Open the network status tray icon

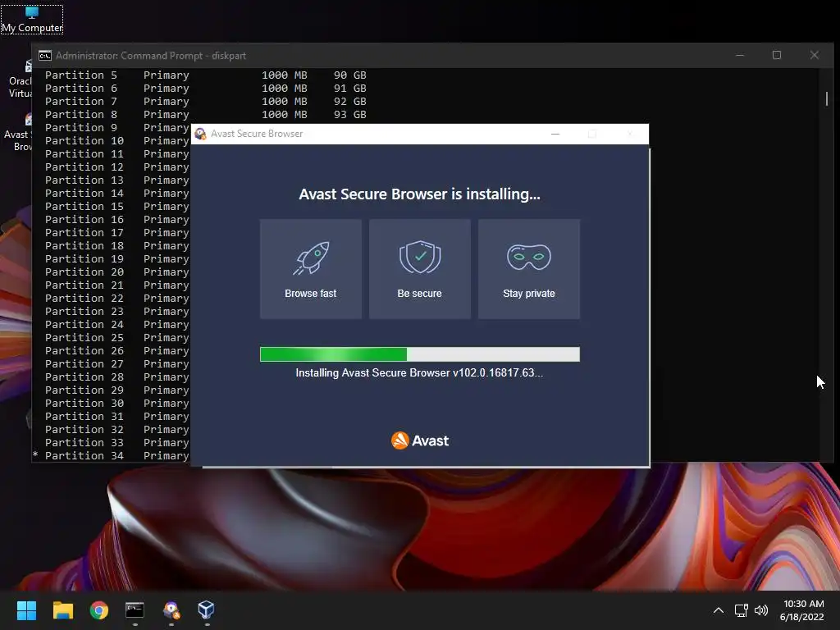[741, 610]
